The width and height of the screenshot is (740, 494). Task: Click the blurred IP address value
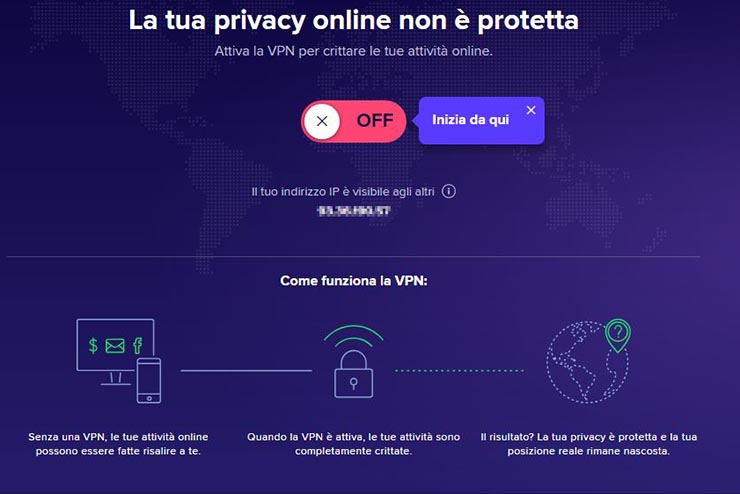tap(353, 211)
